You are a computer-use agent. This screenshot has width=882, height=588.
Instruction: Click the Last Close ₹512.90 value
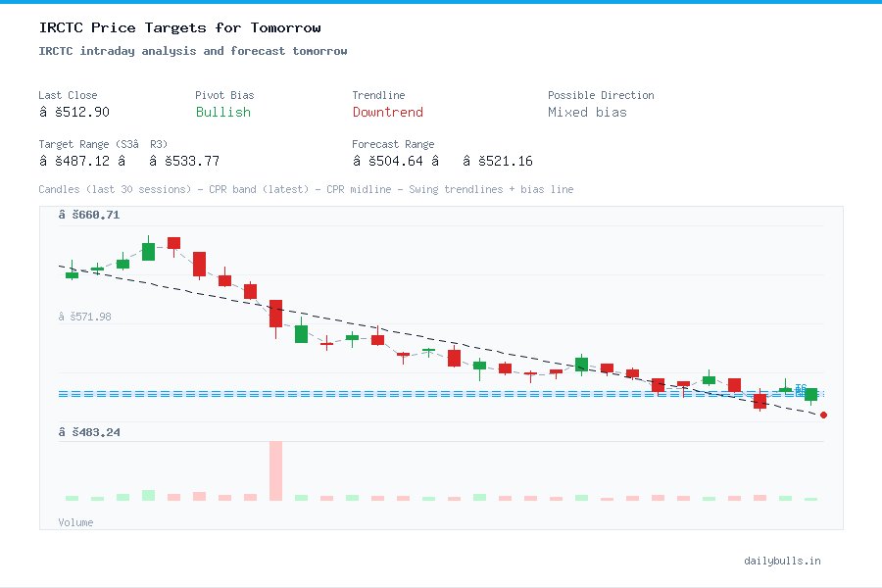pos(75,112)
